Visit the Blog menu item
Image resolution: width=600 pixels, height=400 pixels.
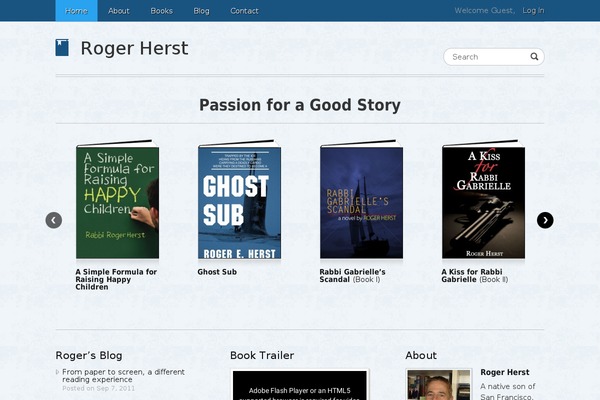[201, 11]
